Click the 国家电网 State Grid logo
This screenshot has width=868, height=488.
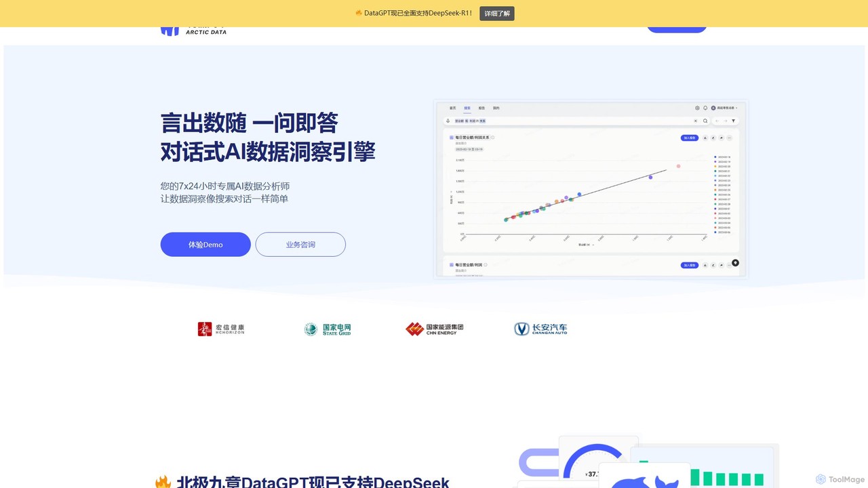point(328,329)
